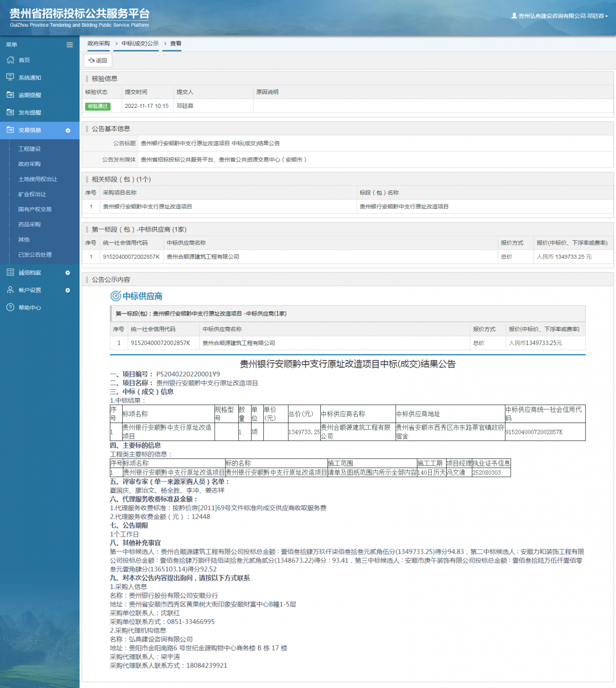Click the 中标供应商 target icon

pos(115,296)
